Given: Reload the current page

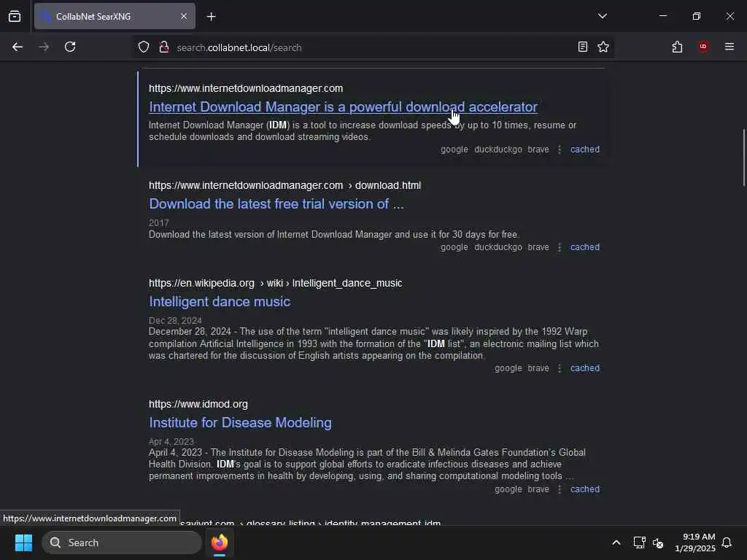Looking at the screenshot, I should 70,47.
